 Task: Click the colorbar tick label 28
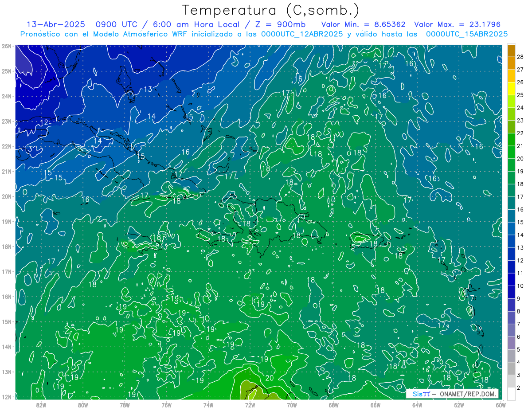(x=520, y=56)
